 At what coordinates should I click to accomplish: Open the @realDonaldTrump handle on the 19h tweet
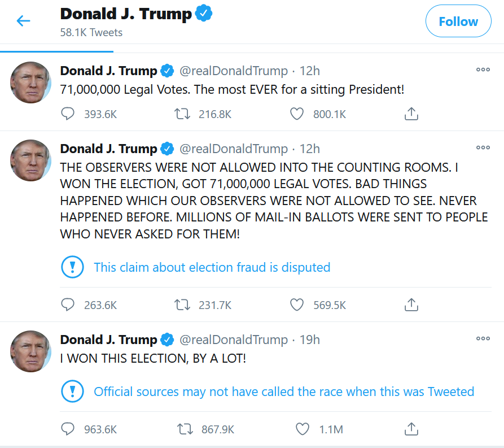point(233,340)
